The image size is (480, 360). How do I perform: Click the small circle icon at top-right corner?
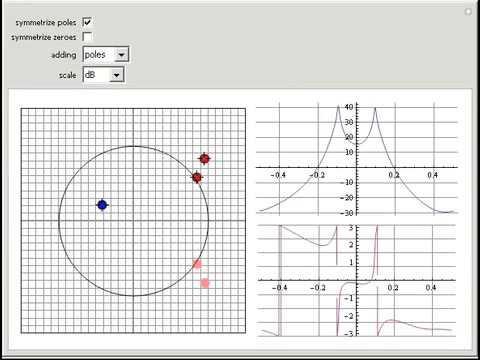click(x=468, y=12)
